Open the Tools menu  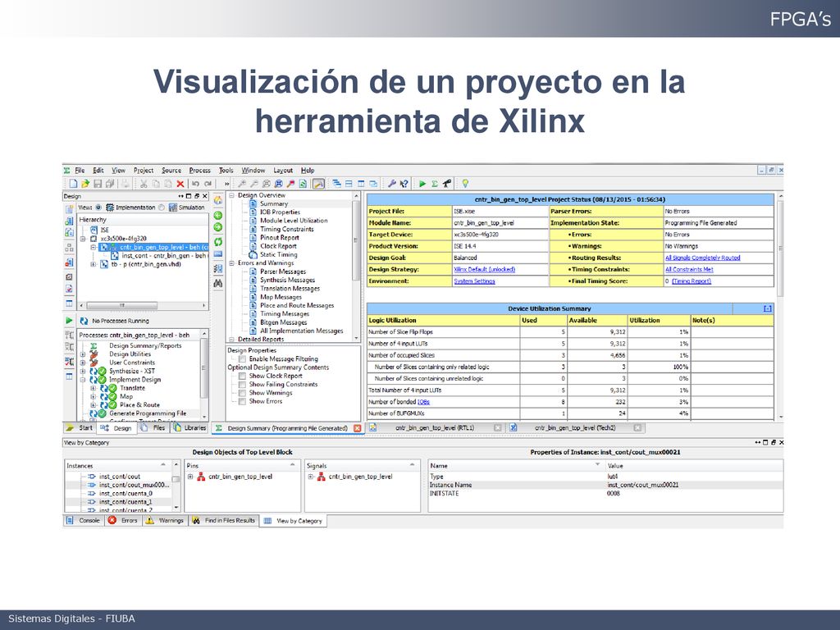(x=226, y=171)
